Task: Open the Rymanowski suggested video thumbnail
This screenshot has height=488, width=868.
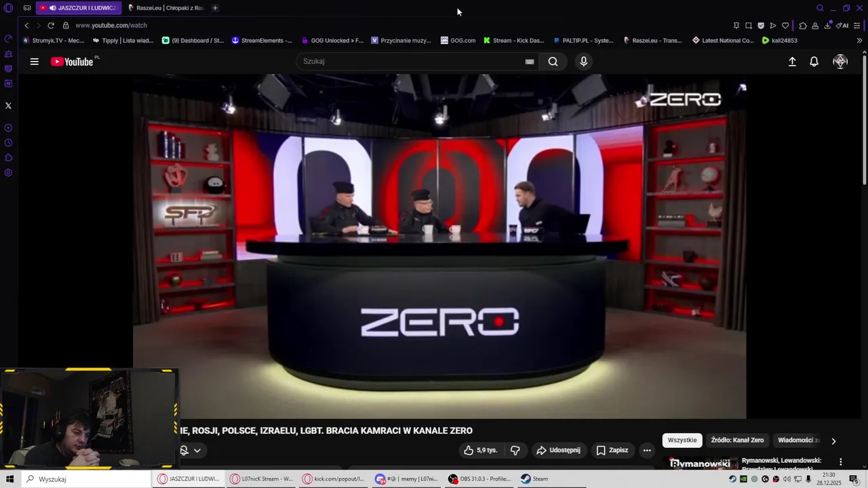Action: point(701,464)
